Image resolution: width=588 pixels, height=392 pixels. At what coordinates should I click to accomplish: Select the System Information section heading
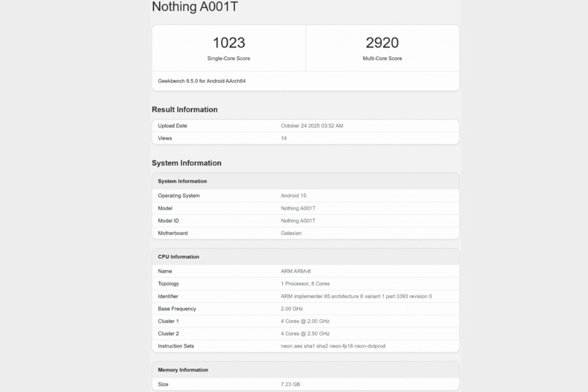click(x=187, y=163)
